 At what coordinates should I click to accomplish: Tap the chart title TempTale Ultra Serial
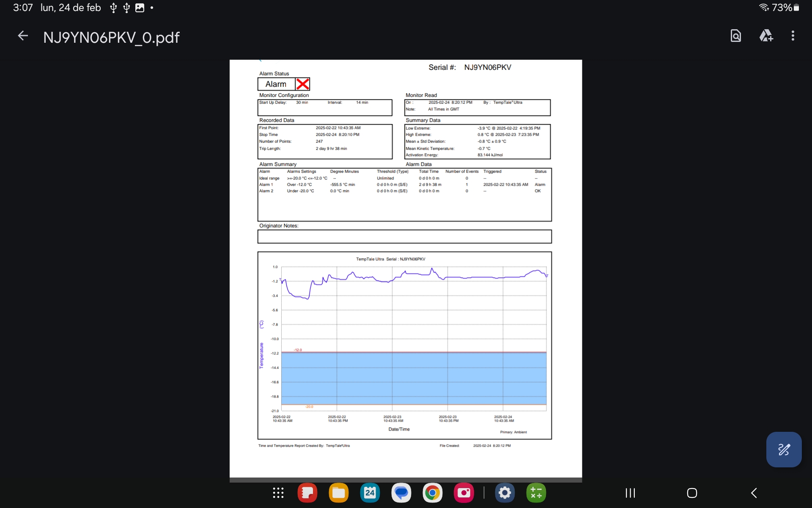[390, 259]
